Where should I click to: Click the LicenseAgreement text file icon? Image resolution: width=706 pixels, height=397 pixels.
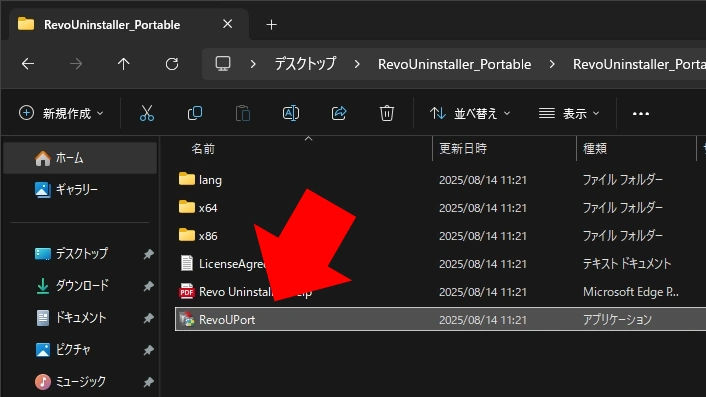186,263
